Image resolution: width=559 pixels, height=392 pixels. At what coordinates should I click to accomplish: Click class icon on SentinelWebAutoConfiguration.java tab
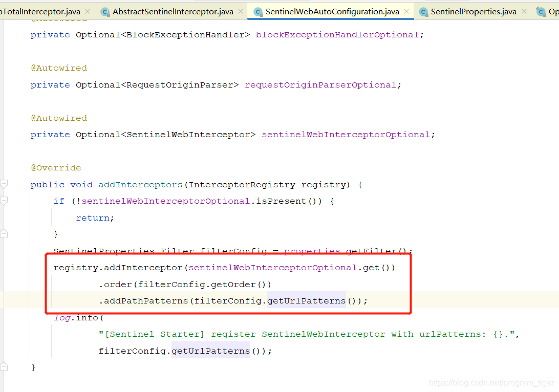258,12
